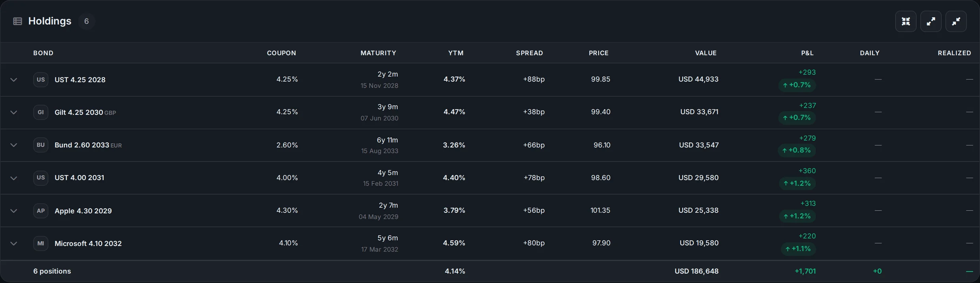The width and height of the screenshot is (980, 283).
Task: Sort by the VALUE column header
Action: (706, 53)
